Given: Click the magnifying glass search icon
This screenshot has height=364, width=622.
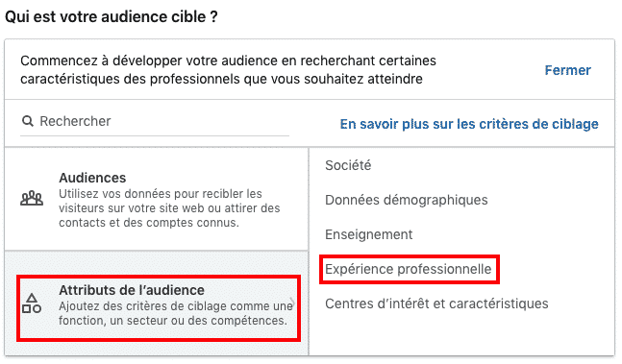Looking at the screenshot, I should click(x=27, y=121).
